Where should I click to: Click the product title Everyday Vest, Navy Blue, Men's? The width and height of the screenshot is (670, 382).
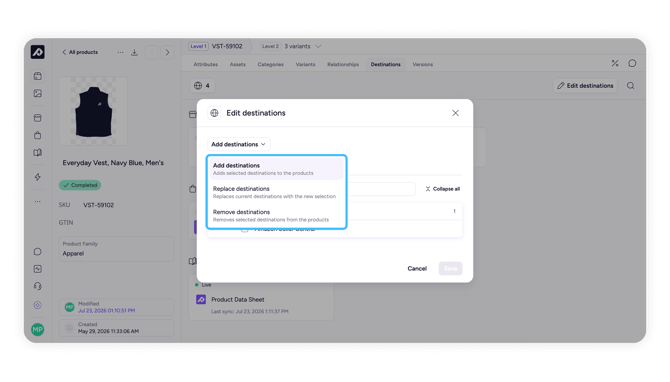click(113, 163)
